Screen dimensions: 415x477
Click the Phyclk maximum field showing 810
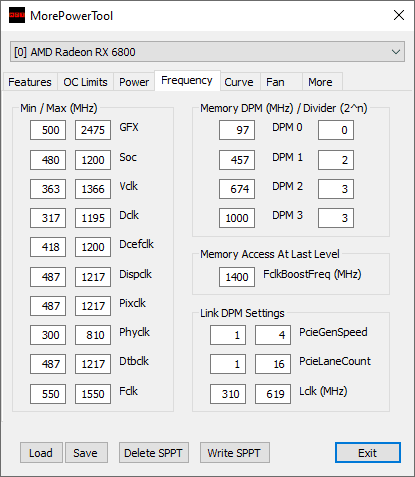93,335
